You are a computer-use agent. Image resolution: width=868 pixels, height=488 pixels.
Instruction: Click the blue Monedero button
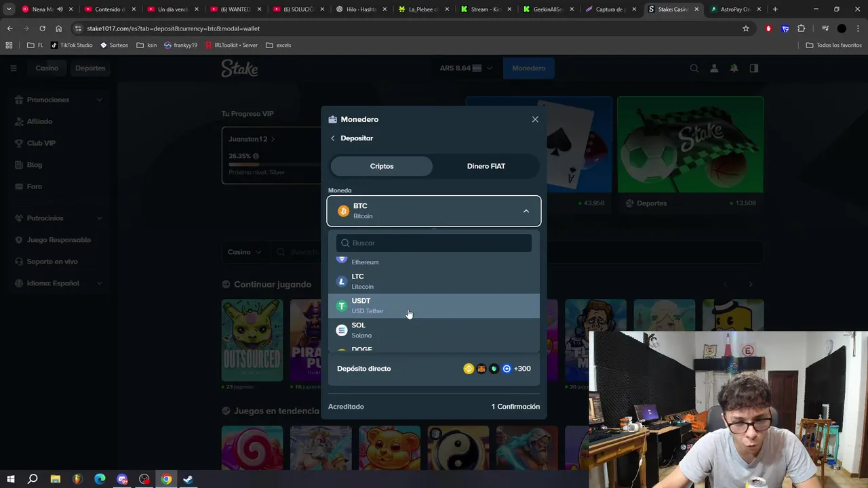click(529, 68)
